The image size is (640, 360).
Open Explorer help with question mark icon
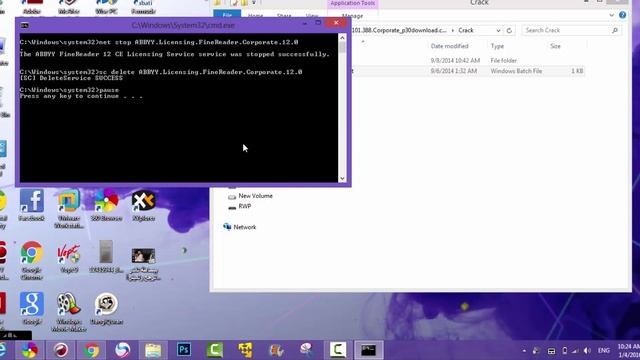622,15
